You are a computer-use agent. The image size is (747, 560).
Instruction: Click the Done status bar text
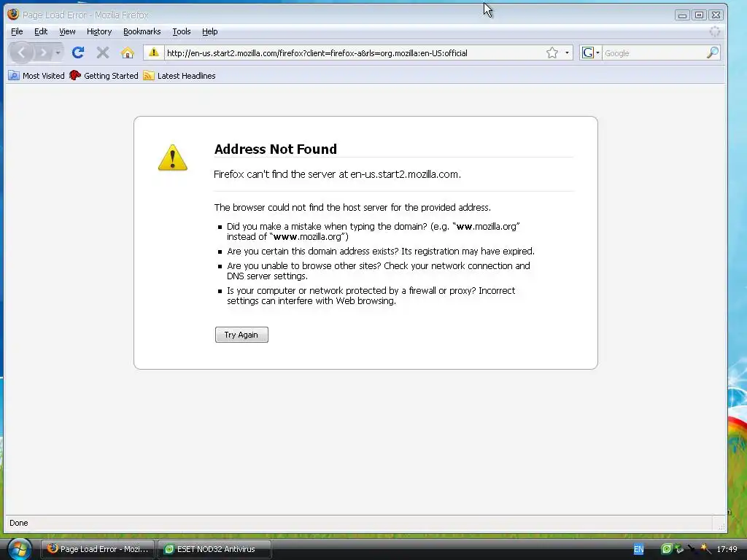tap(18, 523)
